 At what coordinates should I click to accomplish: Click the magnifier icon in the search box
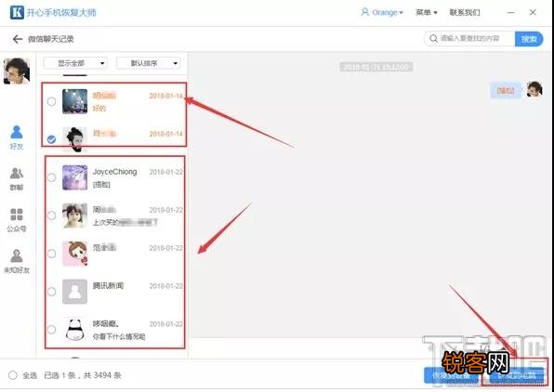coord(433,38)
